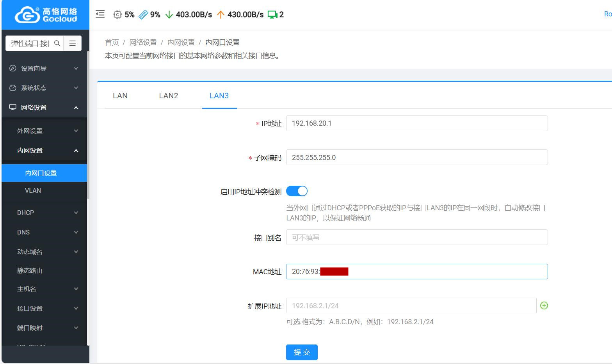Click the 扩展IP地址 input field
612x364 pixels.
[x=411, y=305]
